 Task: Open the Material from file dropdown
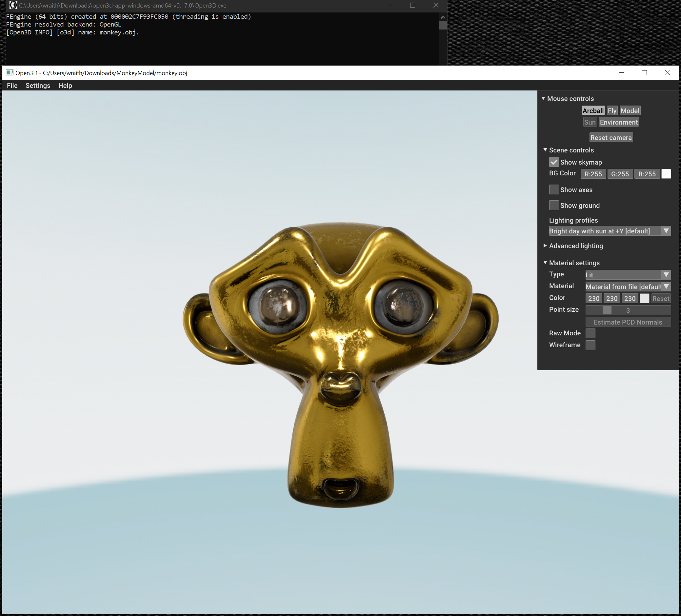coord(628,287)
